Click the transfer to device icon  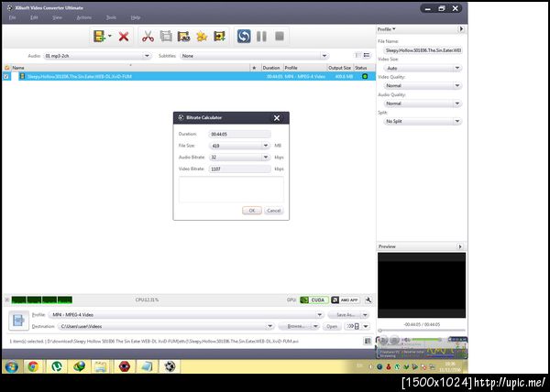353,326
